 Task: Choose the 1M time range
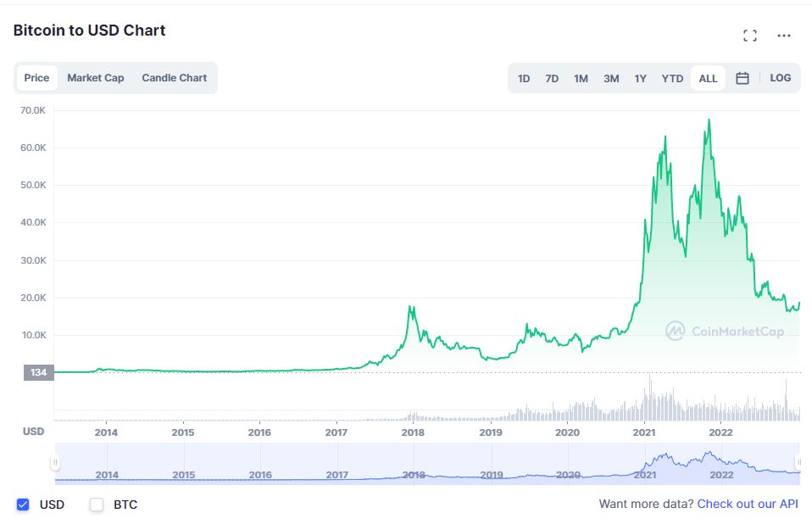581,78
